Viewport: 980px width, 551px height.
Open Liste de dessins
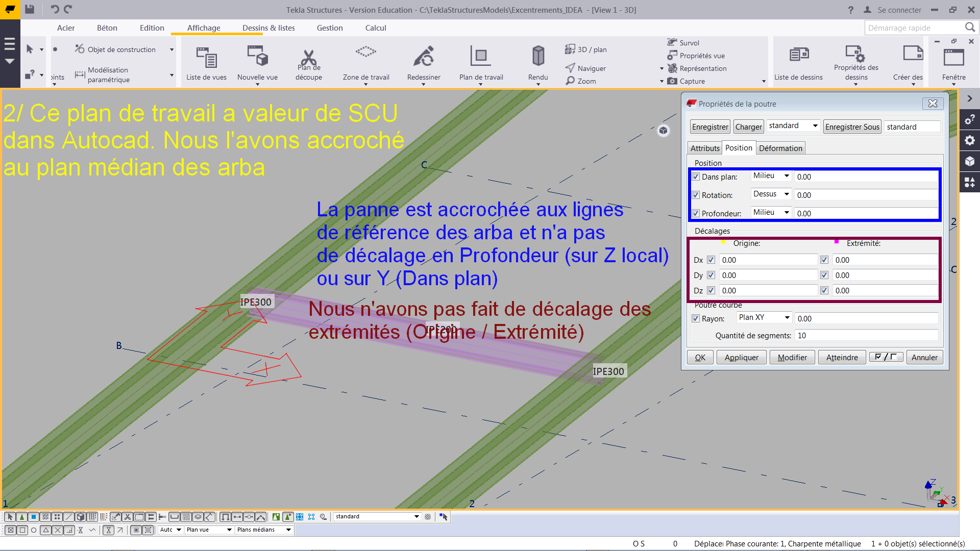pyautogui.click(x=798, y=62)
